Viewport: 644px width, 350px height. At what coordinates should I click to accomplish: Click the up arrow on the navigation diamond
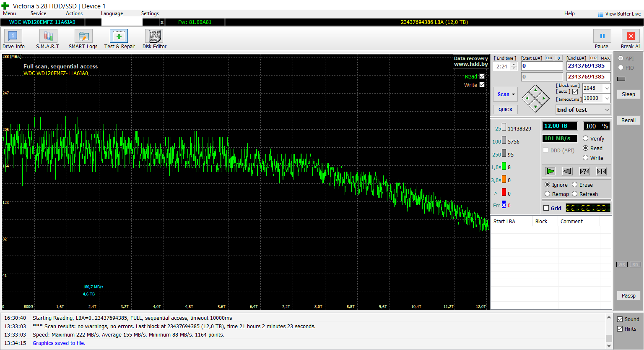(x=535, y=90)
